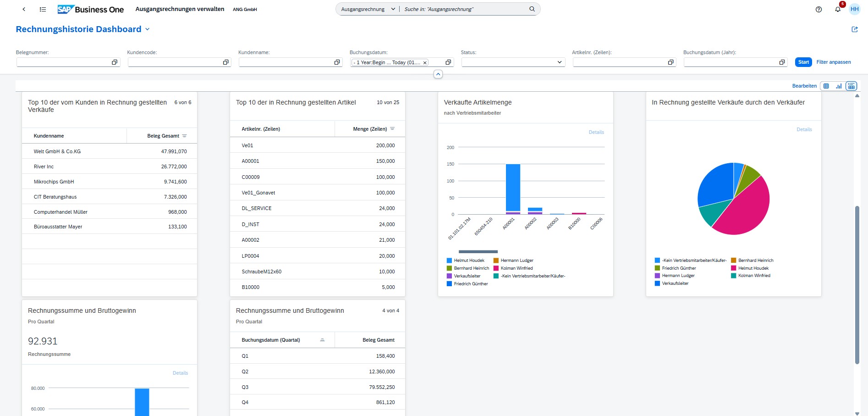
Task: Navigate back using the back arrow icon
Action: 23,9
